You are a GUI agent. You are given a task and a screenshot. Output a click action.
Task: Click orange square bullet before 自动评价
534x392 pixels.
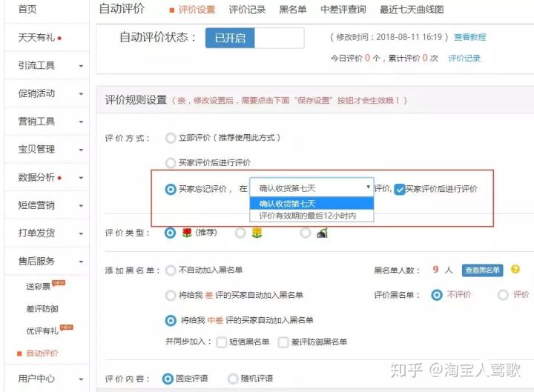19,353
